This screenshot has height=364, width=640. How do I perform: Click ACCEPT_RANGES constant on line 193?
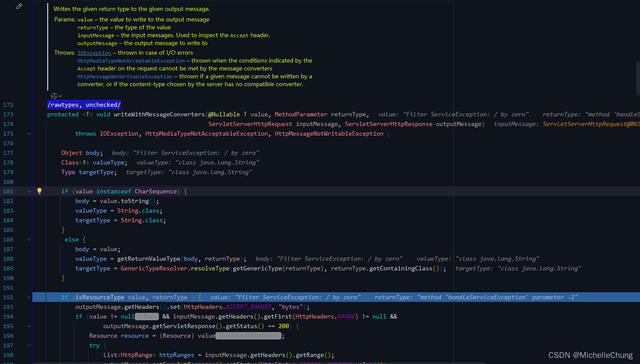249,307
